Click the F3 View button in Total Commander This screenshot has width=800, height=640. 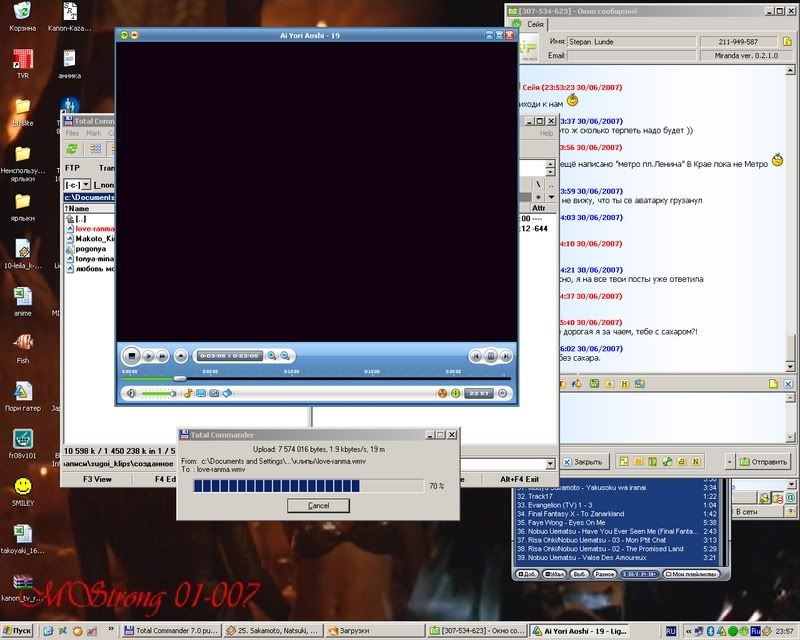97,479
